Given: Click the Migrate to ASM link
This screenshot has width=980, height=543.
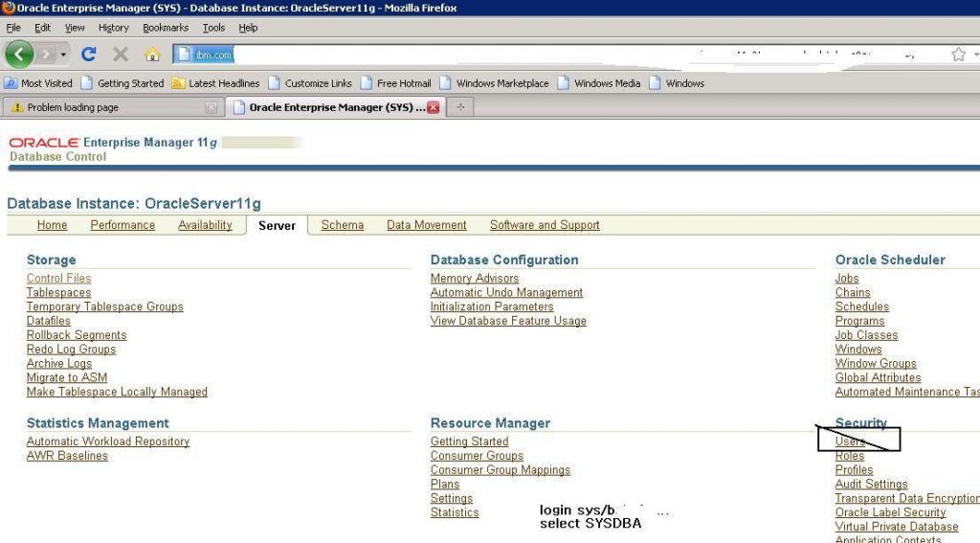Looking at the screenshot, I should pyautogui.click(x=67, y=378).
